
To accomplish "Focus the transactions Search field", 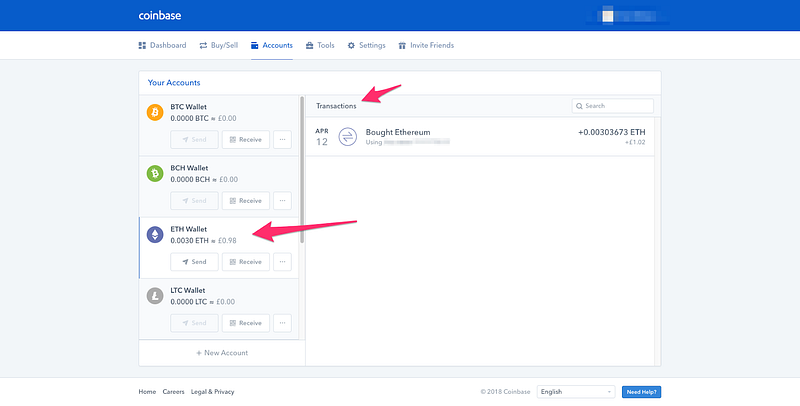I will click(613, 106).
